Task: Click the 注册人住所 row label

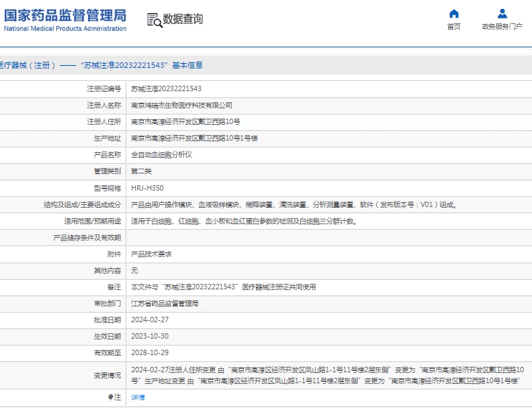Action: pyautogui.click(x=104, y=121)
